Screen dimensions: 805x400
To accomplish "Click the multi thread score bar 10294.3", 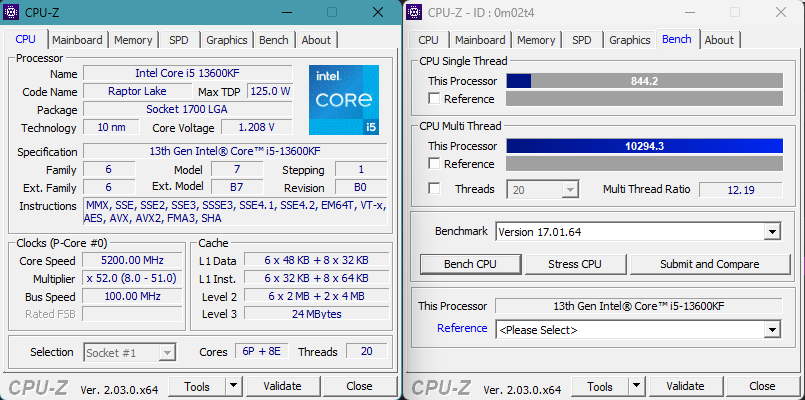I will [645, 146].
